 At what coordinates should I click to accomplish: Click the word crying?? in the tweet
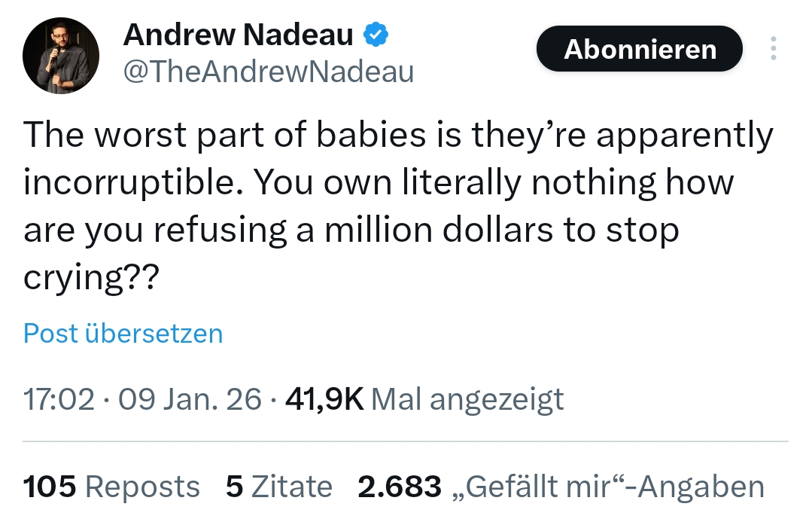[91, 279]
